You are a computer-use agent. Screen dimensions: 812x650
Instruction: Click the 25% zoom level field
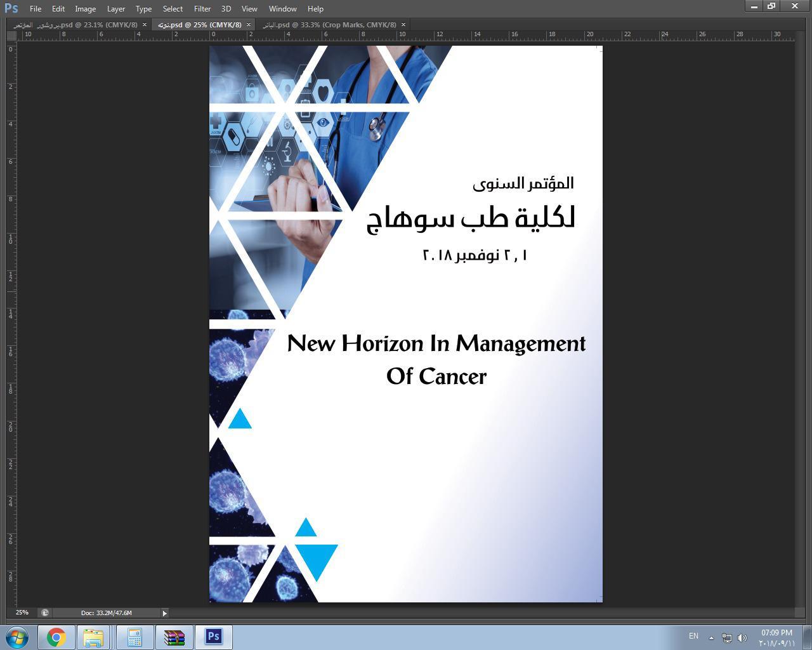click(22, 613)
